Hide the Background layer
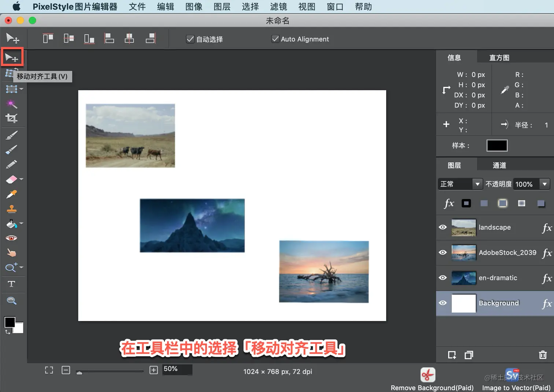Viewport: 554px width, 392px height. coord(443,303)
